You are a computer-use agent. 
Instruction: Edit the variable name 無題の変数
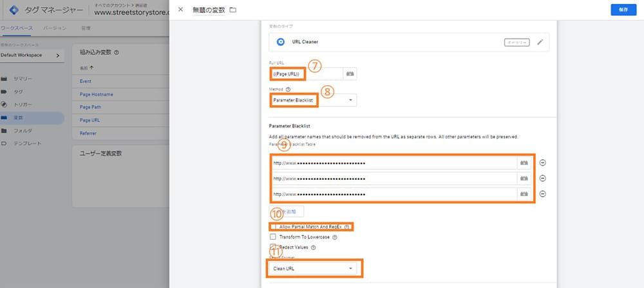209,10
